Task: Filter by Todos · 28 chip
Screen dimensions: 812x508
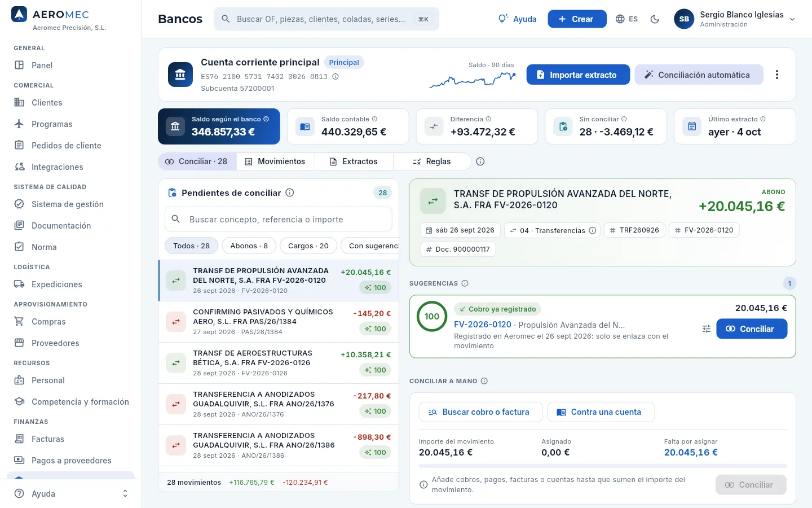Action: pos(191,246)
